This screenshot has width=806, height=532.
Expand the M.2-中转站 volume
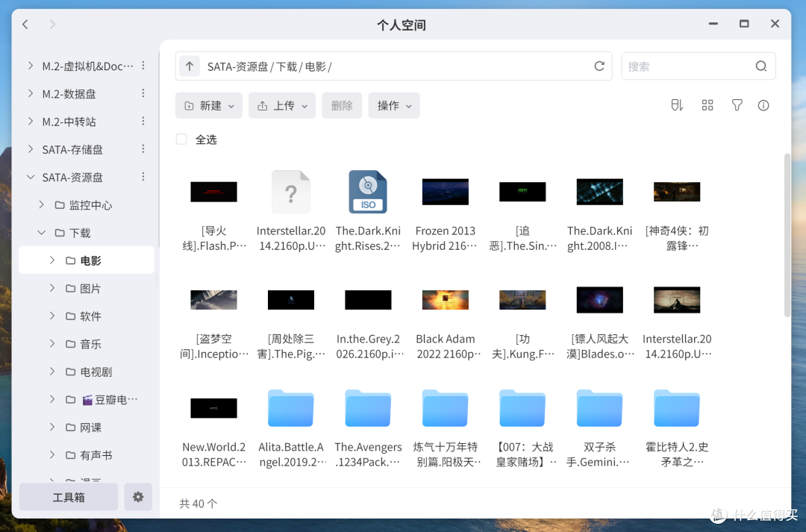pyautogui.click(x=31, y=121)
